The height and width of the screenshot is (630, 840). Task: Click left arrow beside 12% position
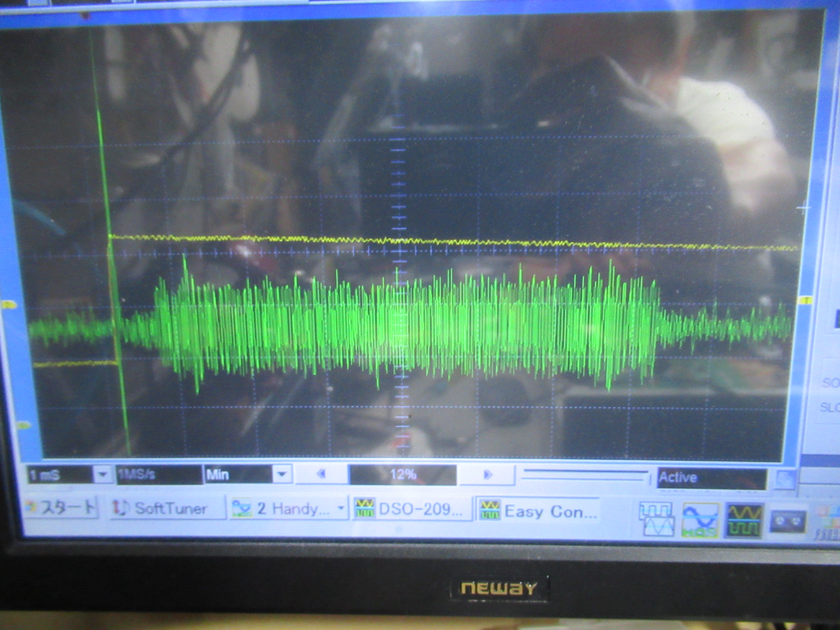(x=321, y=474)
